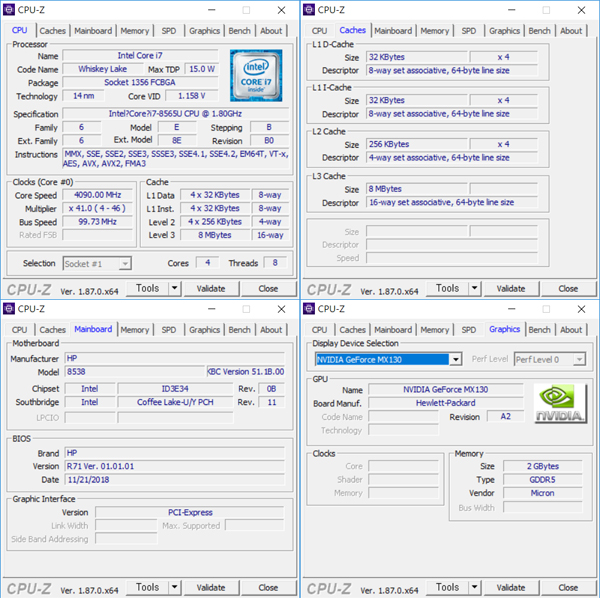Screen dimensions: 600x598
Task: Click CPU-Z app icon in Graphics window title bar
Action: tap(309, 309)
